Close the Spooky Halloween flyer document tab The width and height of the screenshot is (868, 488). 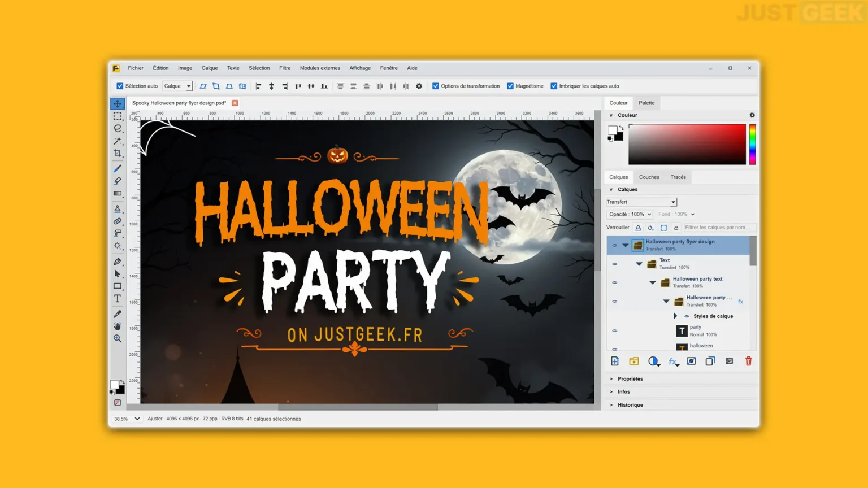click(x=235, y=103)
